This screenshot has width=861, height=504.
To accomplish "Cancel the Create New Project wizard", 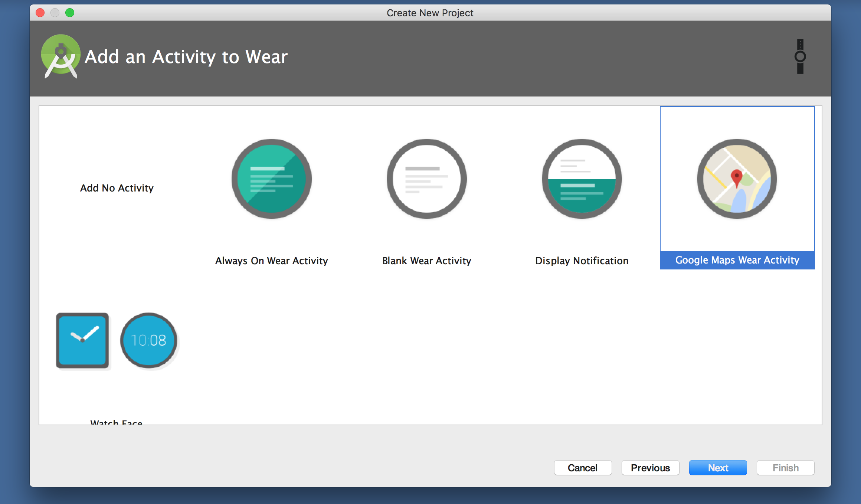I will pos(583,468).
